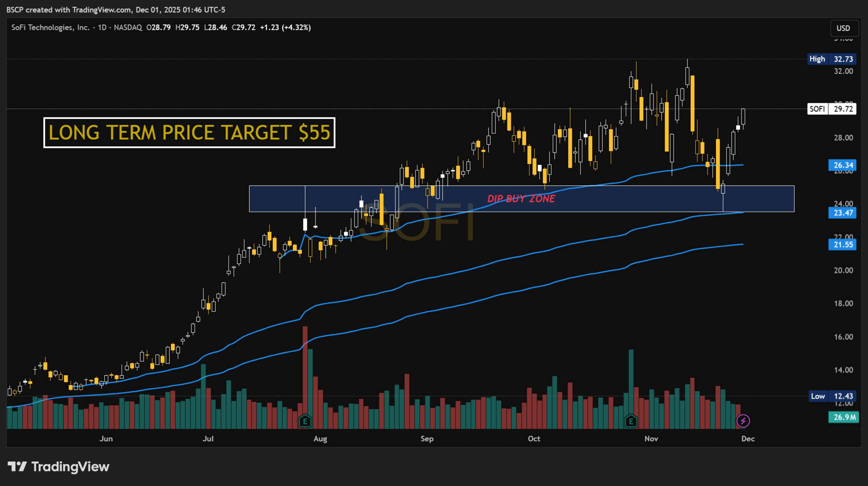Click the close value C29.72
Viewport: 868px width, 486px height.
pos(244,28)
